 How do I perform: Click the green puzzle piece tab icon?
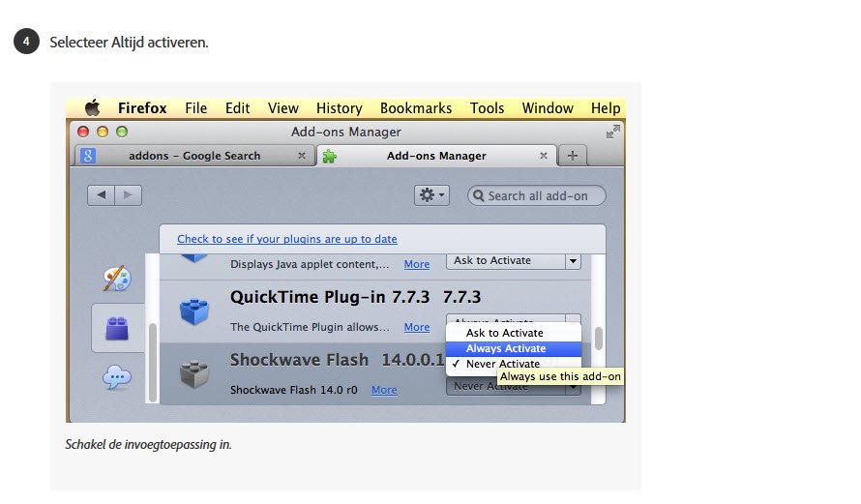pos(330,157)
